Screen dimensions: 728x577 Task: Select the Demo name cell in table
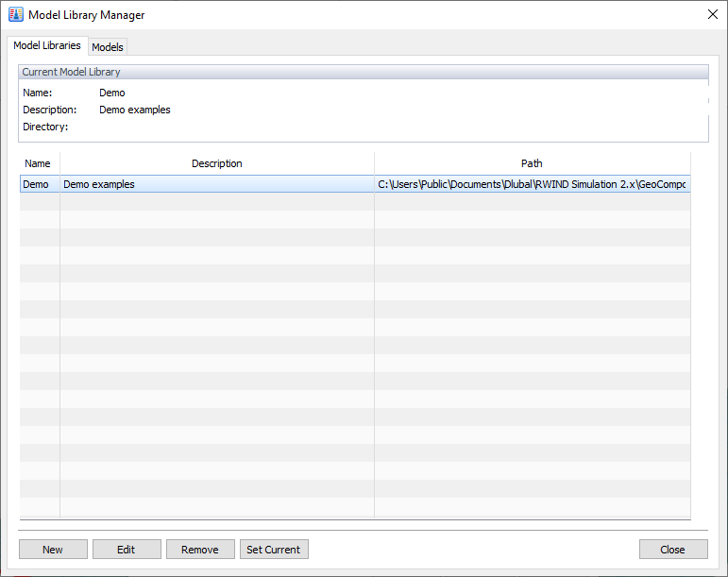pos(40,184)
